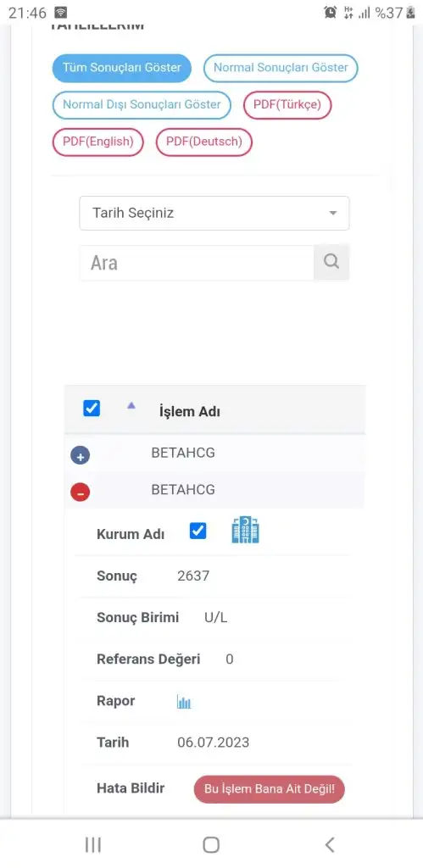
Task: Open the Android recent apps icon
Action: point(93,845)
